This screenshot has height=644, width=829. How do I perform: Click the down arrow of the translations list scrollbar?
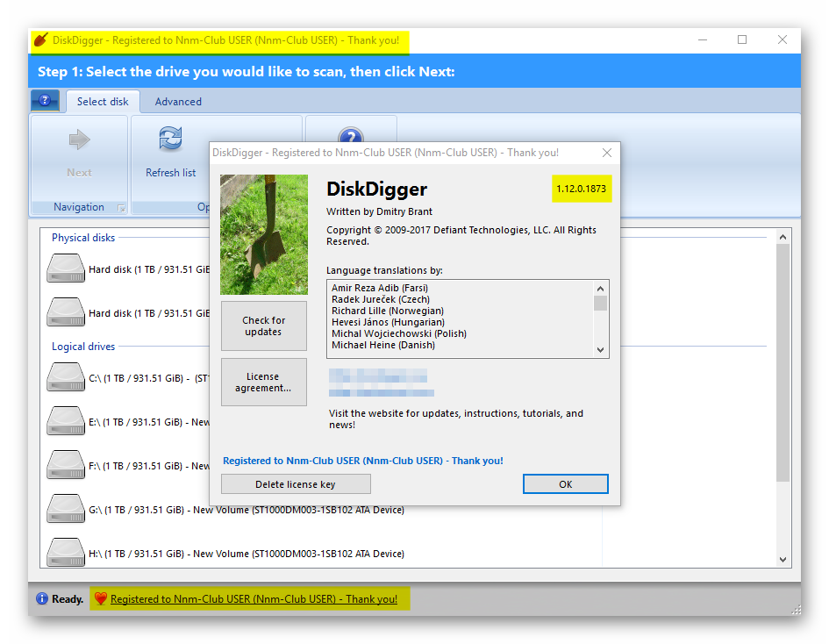tap(600, 349)
